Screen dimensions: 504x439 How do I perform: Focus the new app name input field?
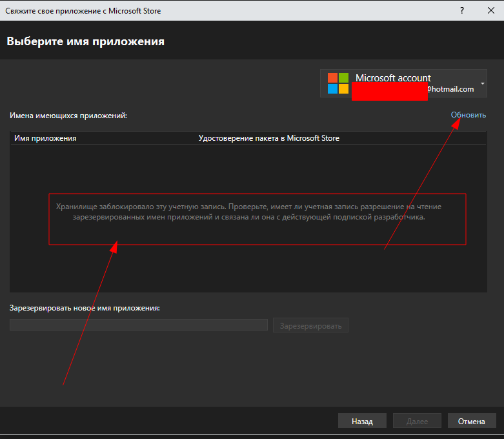pyautogui.click(x=139, y=325)
